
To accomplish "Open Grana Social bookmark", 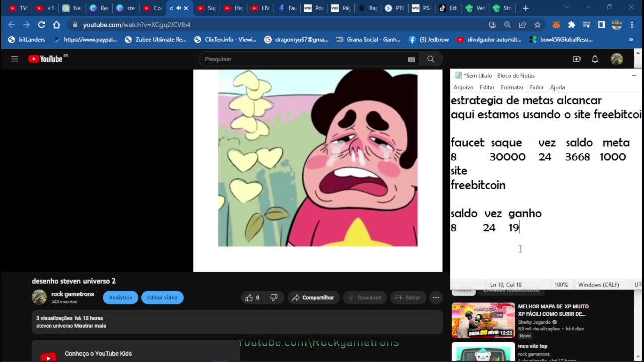I will point(368,39).
